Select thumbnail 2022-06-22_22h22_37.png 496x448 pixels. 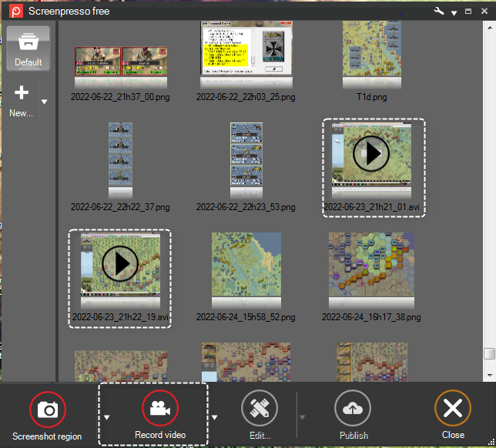(x=120, y=154)
